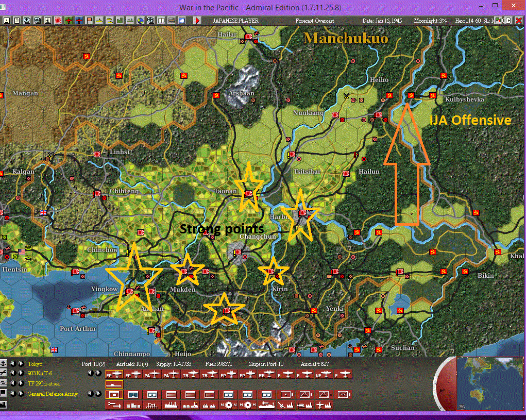526x420 pixels.
Task: Go to next task force beside TF 290
Action: coord(21,383)
